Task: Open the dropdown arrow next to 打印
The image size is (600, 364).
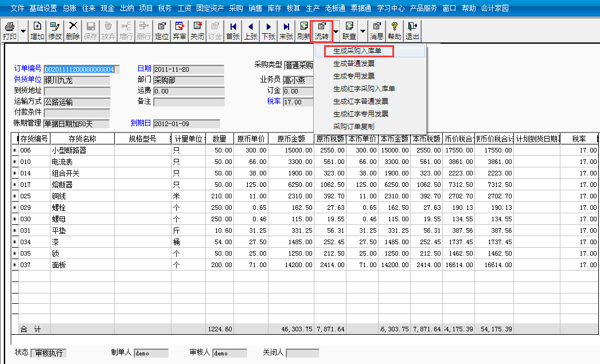Action: point(22,30)
